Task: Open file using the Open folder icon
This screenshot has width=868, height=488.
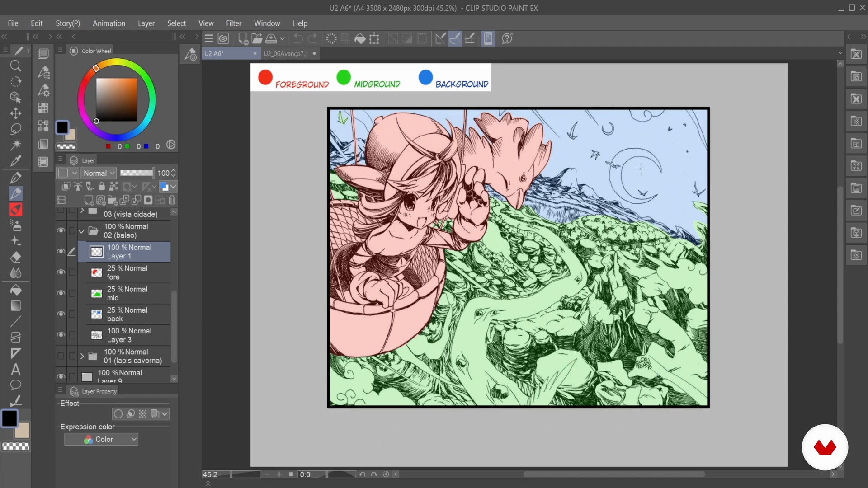Action: click(257, 38)
